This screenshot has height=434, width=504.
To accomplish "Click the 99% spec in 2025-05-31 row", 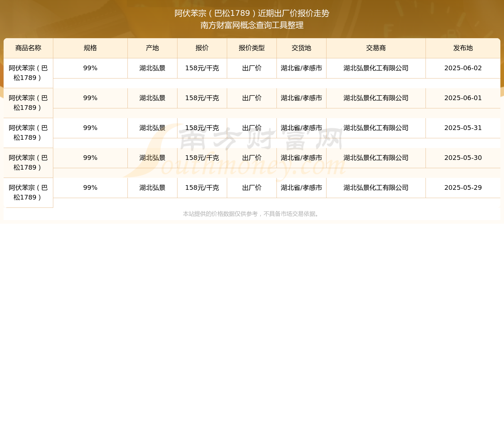I will click(x=90, y=128).
